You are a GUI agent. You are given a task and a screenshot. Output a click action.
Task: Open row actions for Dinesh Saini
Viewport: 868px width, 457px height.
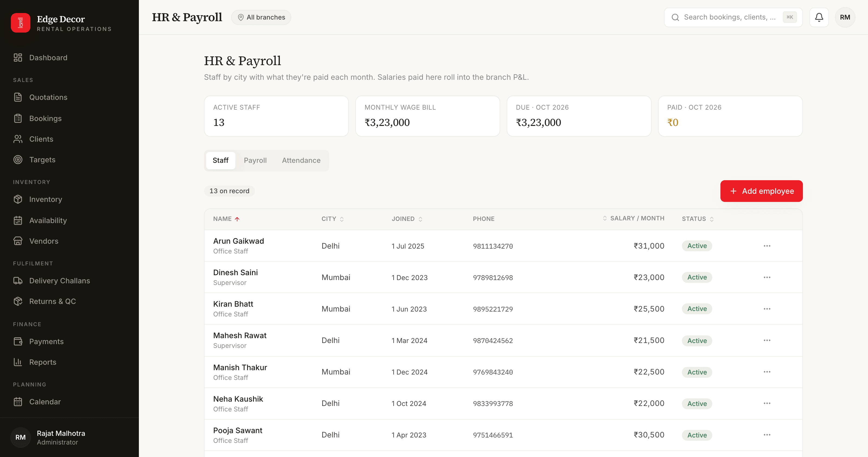pos(767,277)
